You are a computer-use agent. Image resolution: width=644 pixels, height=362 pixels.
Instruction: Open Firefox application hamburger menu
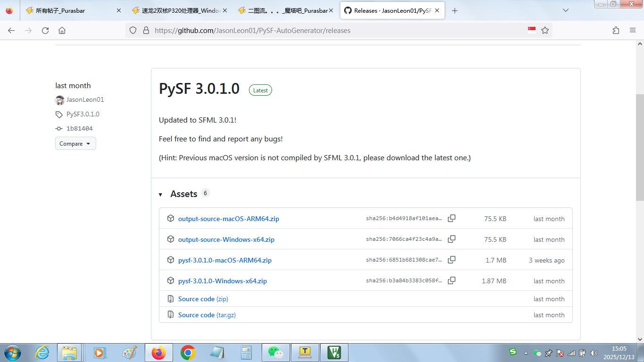point(633,30)
